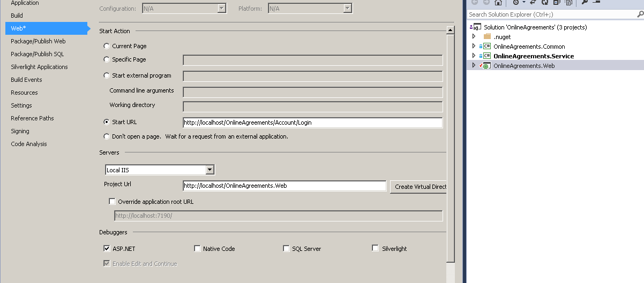The image size is (644, 283).
Task: Click the web globe icon of OnlineAgreements.Web
Action: 487,66
